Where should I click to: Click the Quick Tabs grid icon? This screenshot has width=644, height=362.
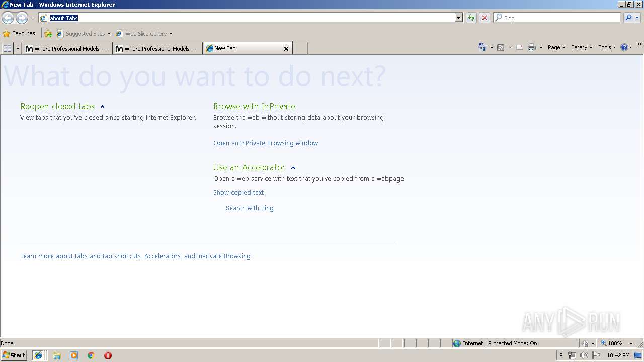[7, 48]
